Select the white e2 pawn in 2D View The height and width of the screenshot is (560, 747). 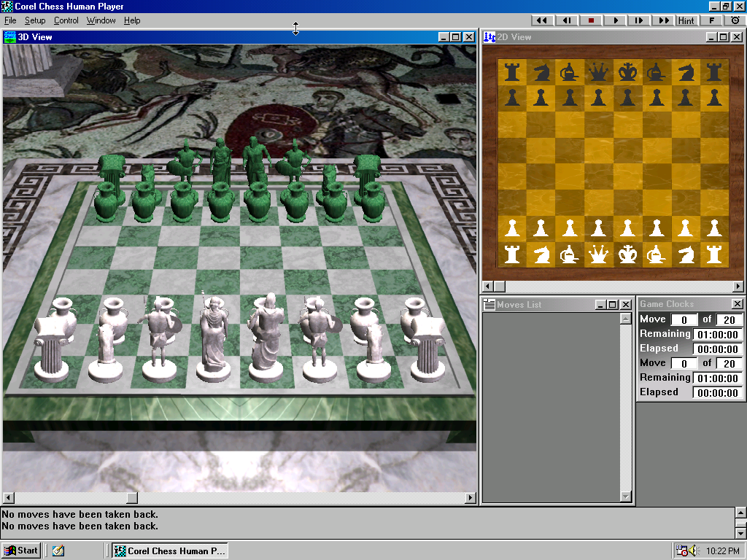coord(627,228)
